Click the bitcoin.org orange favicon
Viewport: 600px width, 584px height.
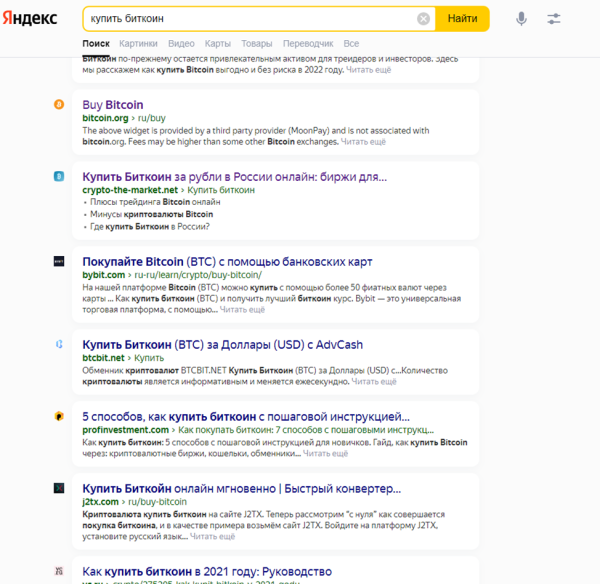[59, 105]
